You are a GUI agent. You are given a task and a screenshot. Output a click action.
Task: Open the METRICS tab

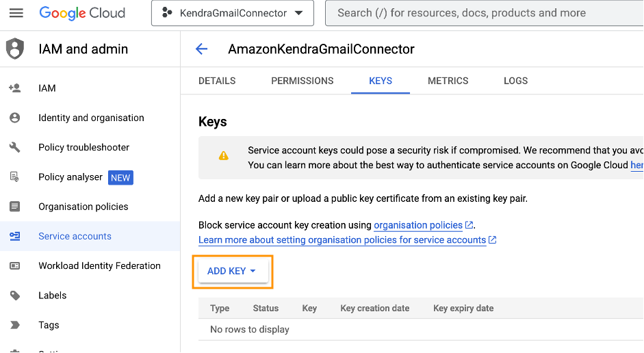click(x=448, y=81)
